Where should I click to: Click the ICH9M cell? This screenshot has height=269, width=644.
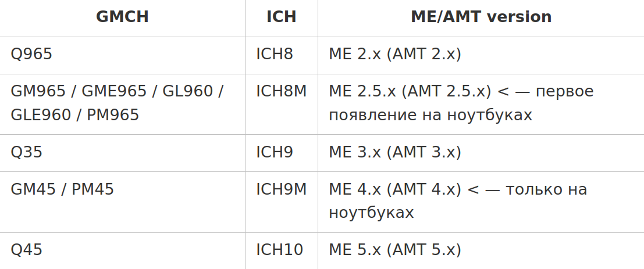(x=282, y=202)
